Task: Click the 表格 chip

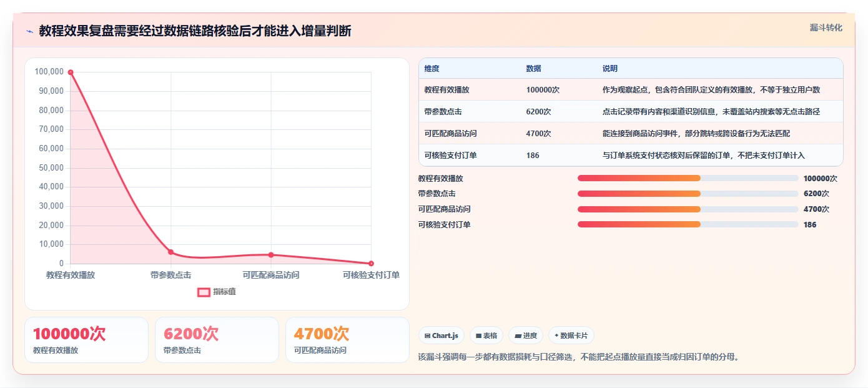Action: click(486, 336)
